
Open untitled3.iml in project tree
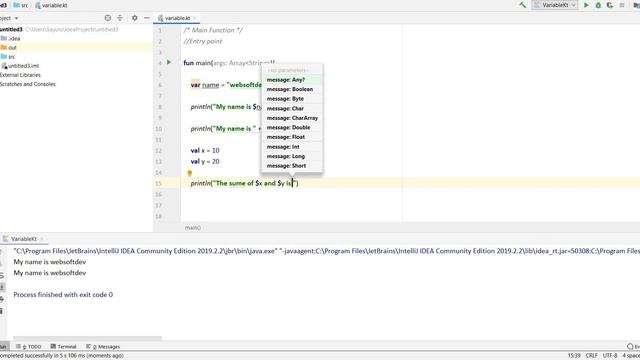20,66
